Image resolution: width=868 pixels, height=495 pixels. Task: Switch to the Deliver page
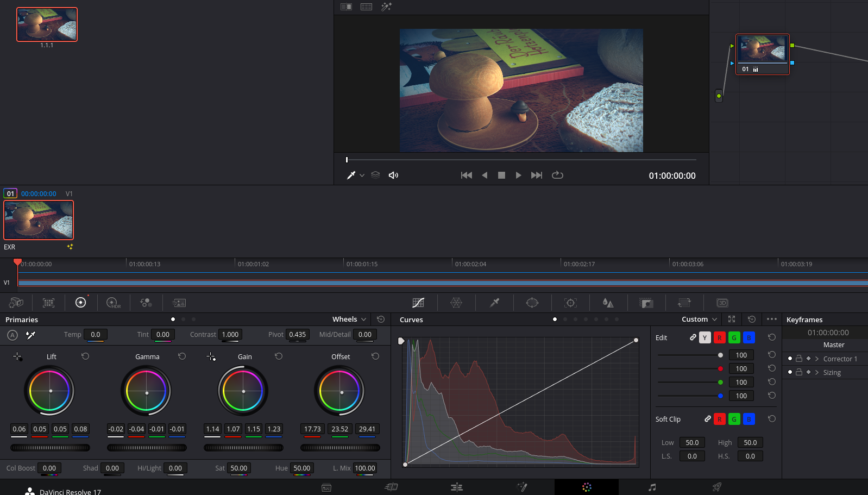[717, 487]
